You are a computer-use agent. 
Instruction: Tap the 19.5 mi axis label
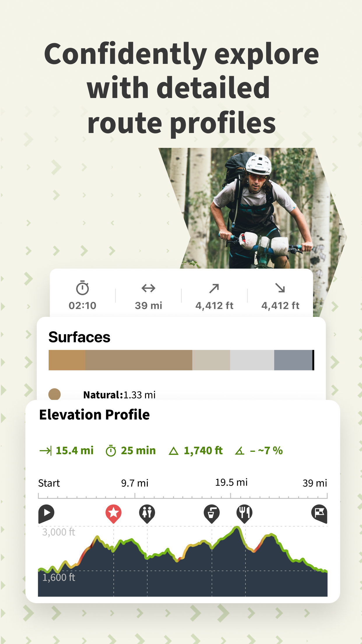click(x=231, y=482)
